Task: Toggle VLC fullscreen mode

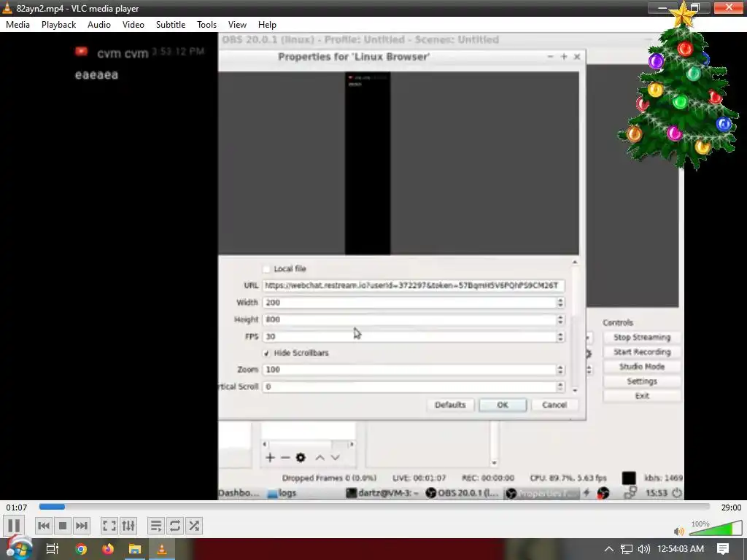Action: 109,526
